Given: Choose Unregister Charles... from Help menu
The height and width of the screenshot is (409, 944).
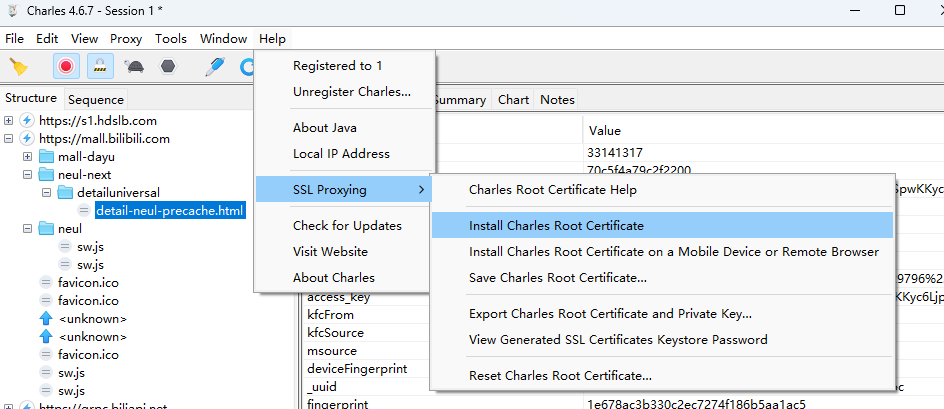Looking at the screenshot, I should (x=344, y=92).
